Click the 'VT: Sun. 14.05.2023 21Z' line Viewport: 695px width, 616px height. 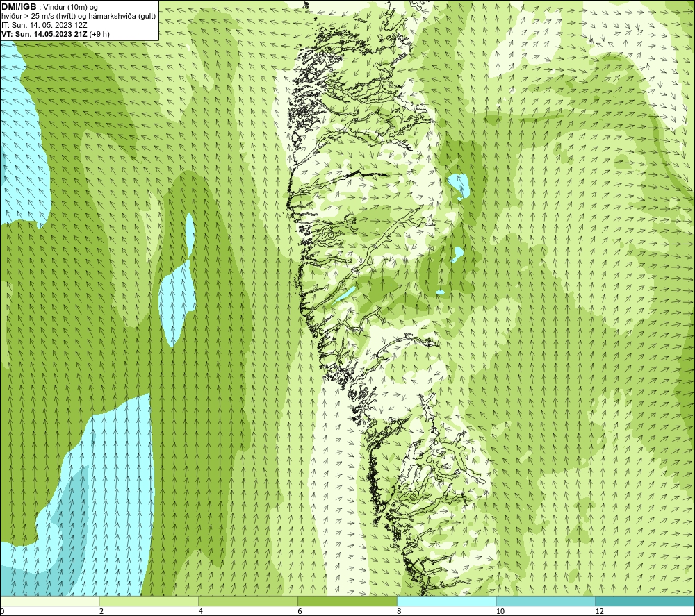pyautogui.click(x=56, y=34)
